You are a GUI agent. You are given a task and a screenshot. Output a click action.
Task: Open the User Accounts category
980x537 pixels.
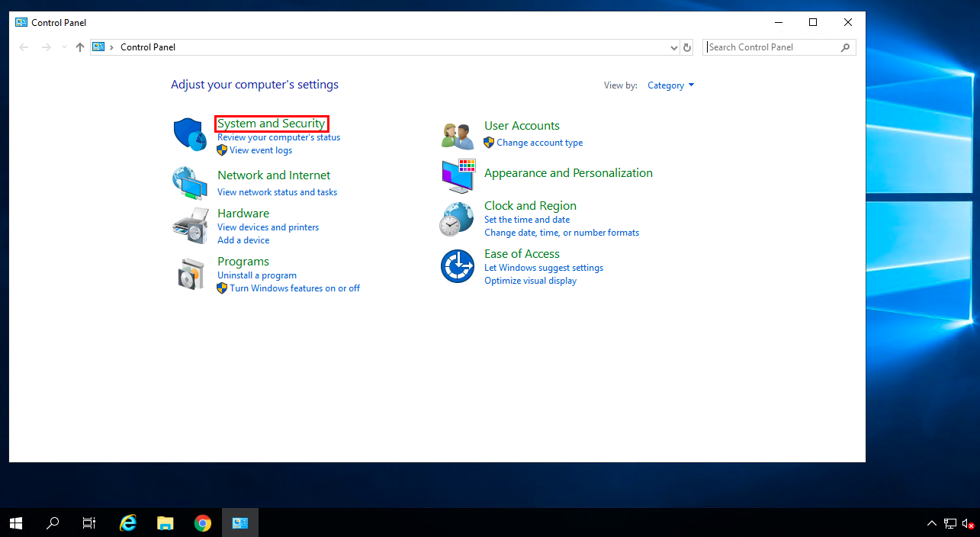[x=522, y=126]
